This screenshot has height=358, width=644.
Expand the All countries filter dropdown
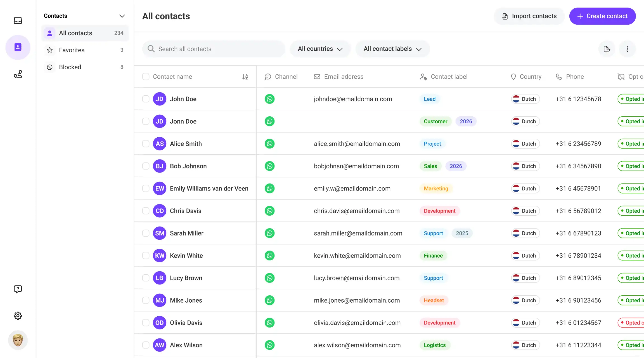(320, 49)
